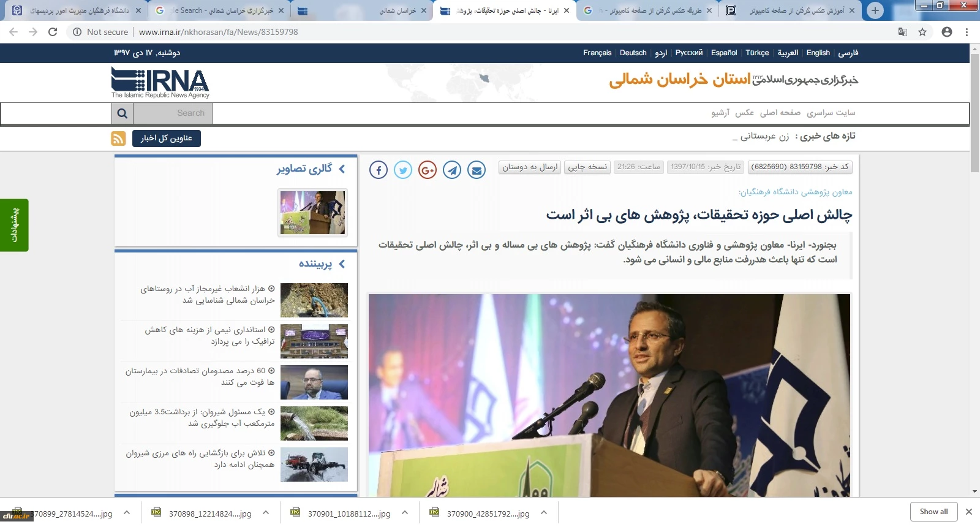Open the Chrome three-dot menu

click(967, 32)
